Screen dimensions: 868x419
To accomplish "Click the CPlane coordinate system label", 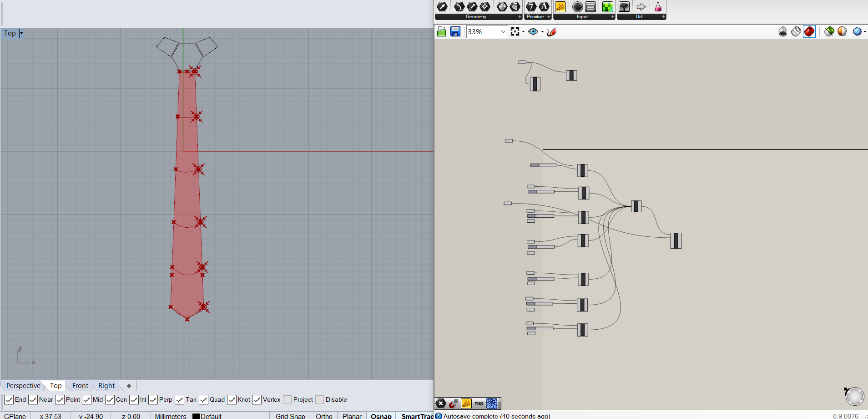I will tap(15, 416).
